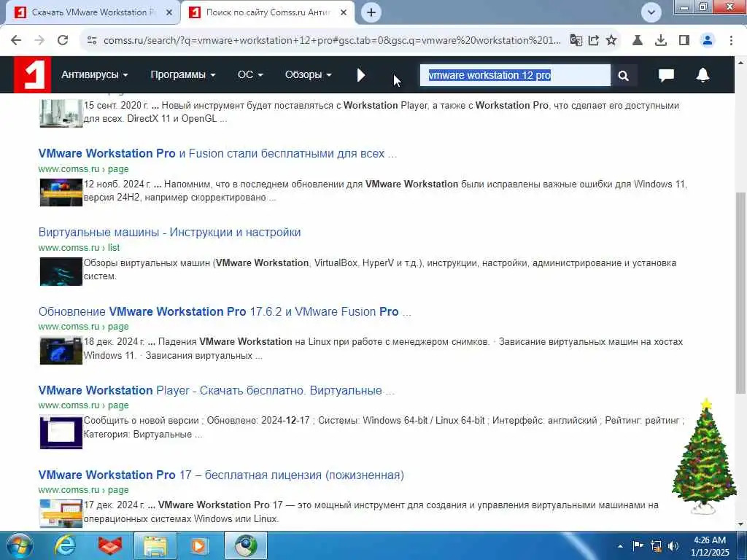Show hidden system tray icons
This screenshot has height=560, width=747.
pos(620,546)
